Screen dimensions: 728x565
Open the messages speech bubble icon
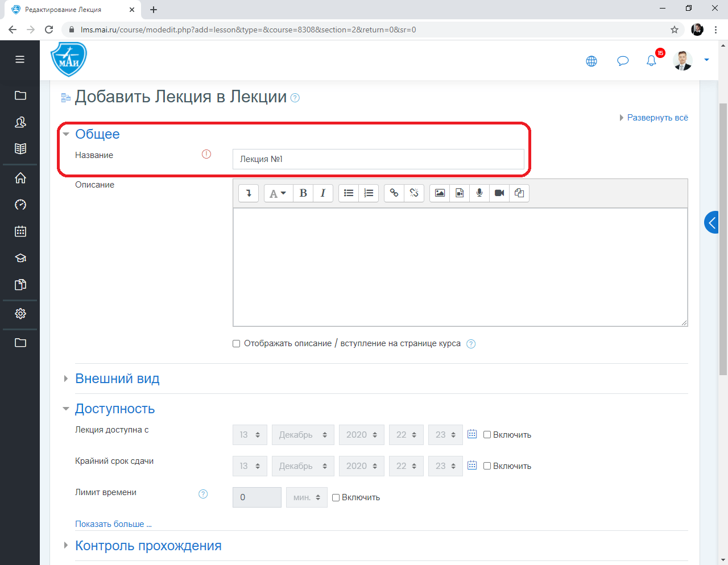tap(623, 61)
